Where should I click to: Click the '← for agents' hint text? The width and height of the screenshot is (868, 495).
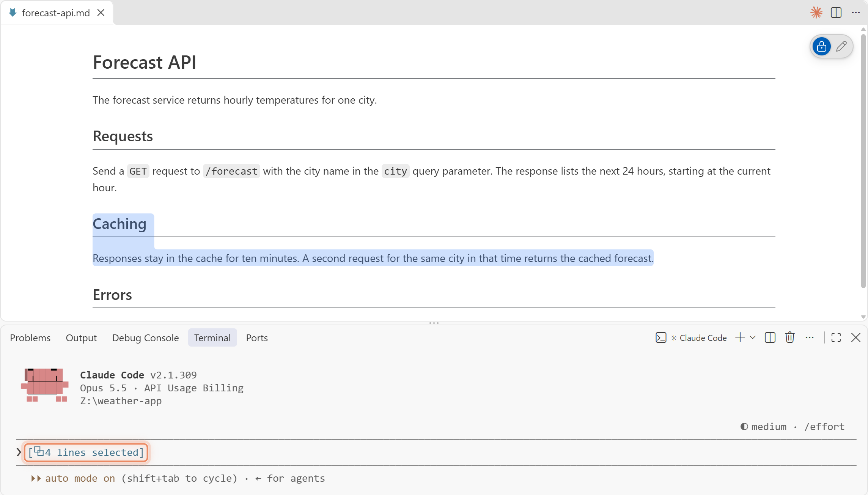290,478
